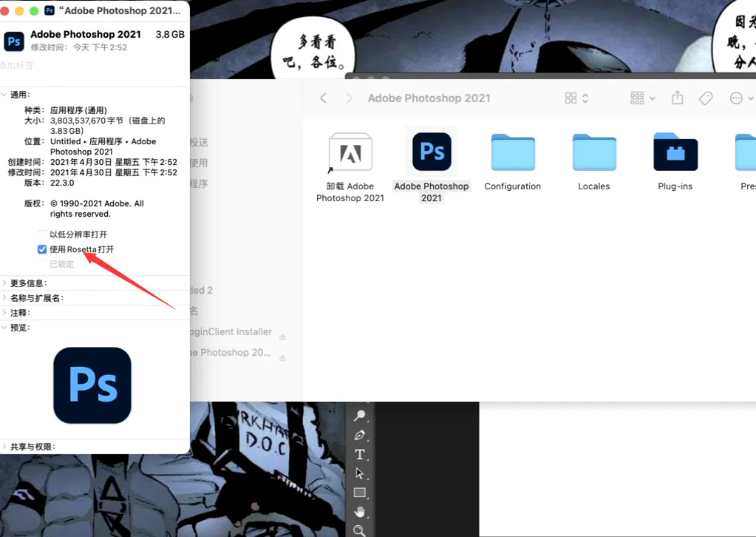756x537 pixels.
Task: Select the Pen tool in Photoshop toolbar
Action: tap(360, 435)
